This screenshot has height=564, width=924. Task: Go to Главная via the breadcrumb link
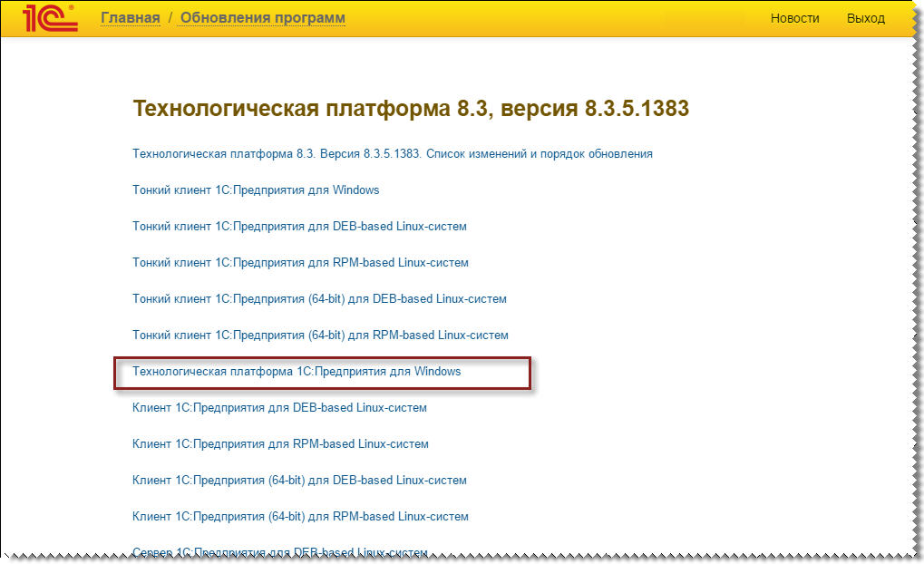130,17
